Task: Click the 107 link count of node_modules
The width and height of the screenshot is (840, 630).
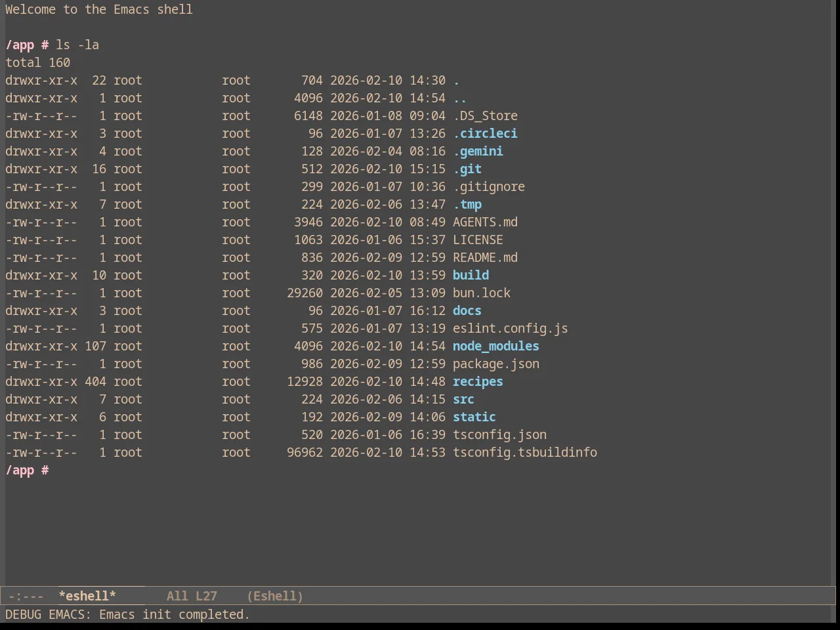Action: [95, 346]
